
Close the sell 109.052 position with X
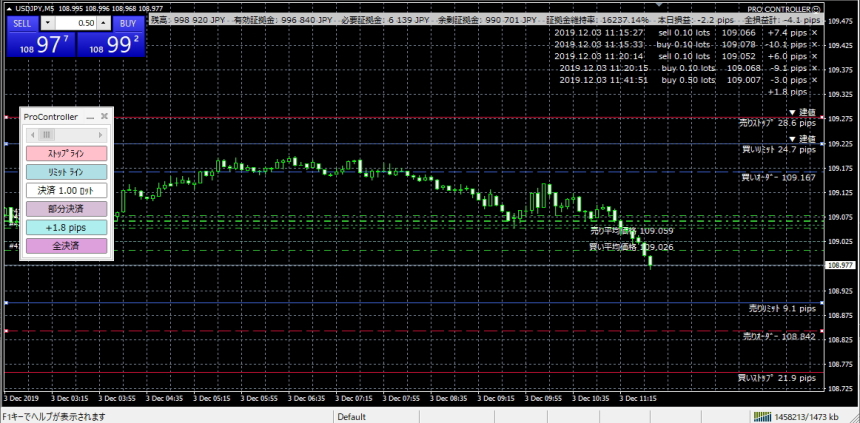tap(814, 57)
